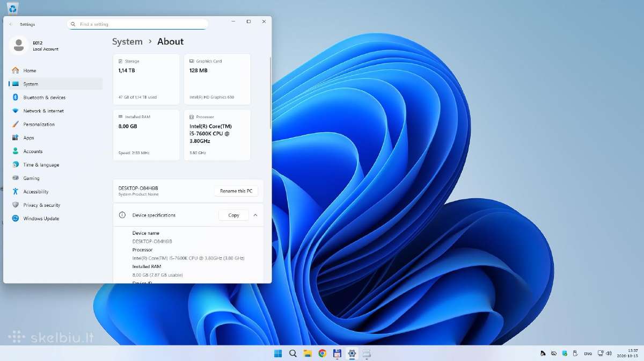The height and width of the screenshot is (361, 644).
Task: Open the last taskbar app icon
Action: tap(367, 353)
